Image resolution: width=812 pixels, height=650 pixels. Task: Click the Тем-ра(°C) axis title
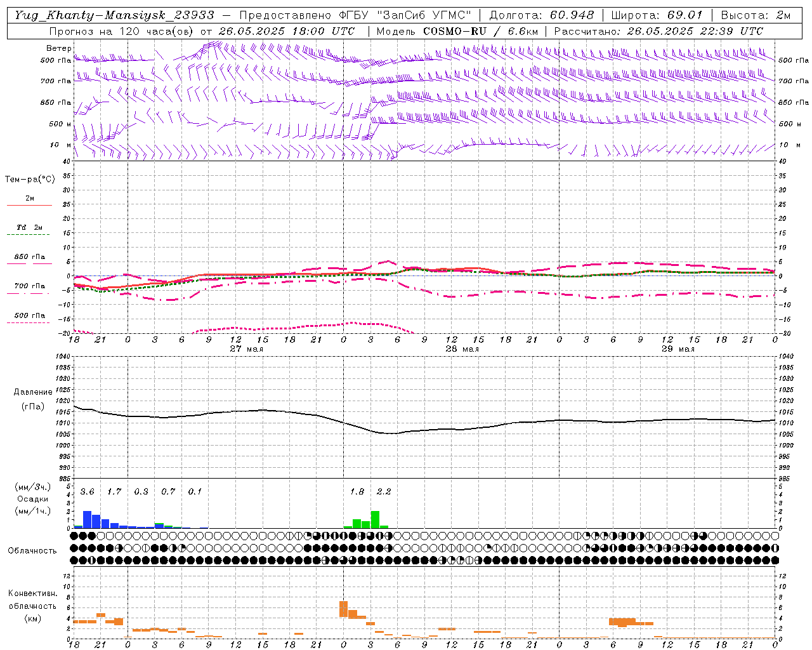30,180
